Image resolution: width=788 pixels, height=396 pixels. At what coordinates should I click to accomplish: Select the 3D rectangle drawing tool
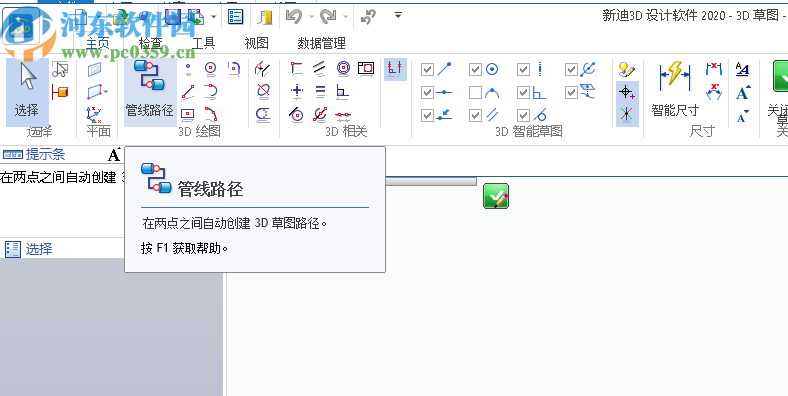pyautogui.click(x=187, y=115)
